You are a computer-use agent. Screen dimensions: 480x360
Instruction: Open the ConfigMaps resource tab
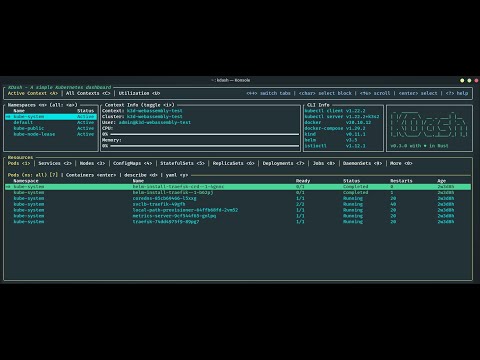(x=132, y=163)
